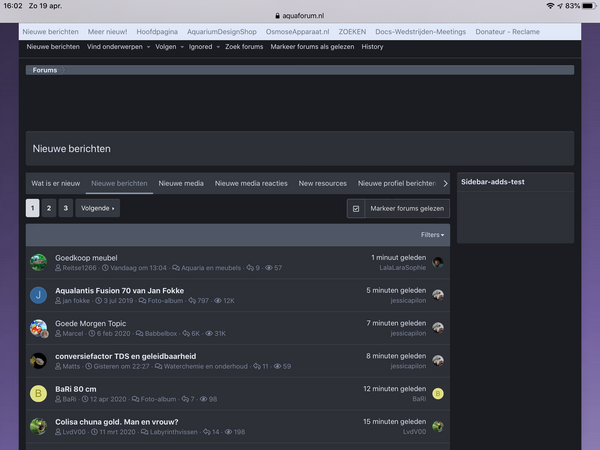This screenshot has width=600, height=450.
Task: Open the Aquaria en meubels forum link
Action: 211,268
